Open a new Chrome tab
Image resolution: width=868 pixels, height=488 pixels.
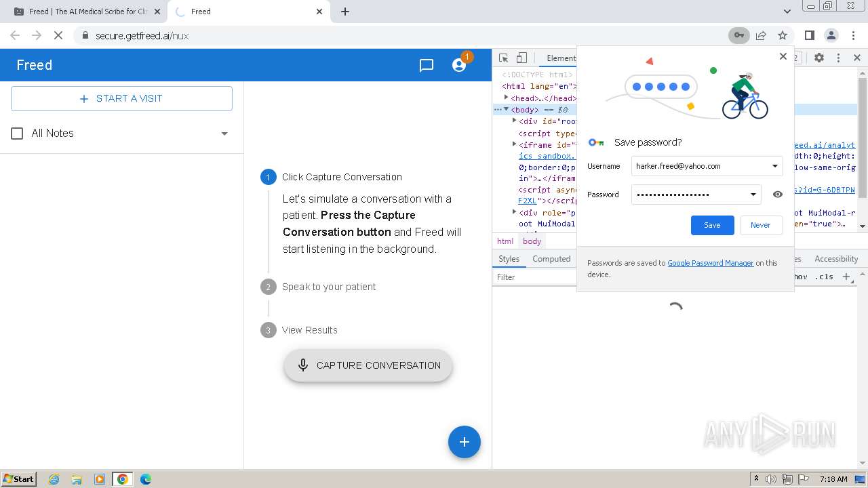pos(344,12)
